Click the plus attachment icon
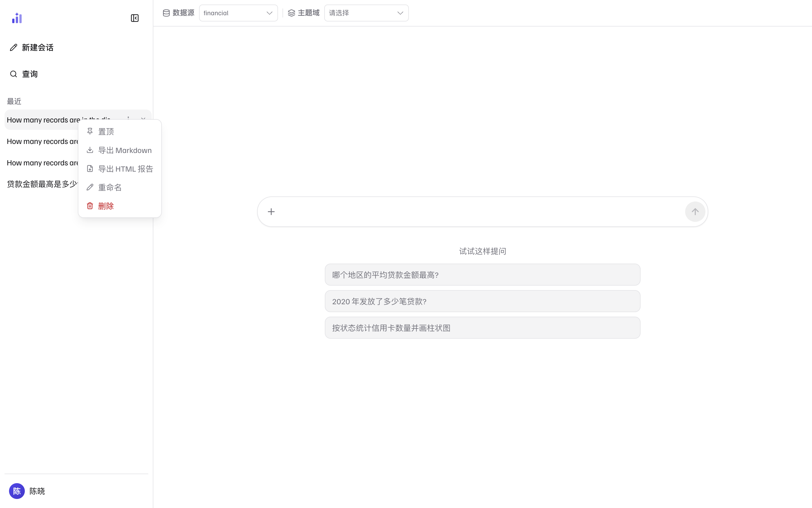This screenshot has width=812, height=508. click(x=271, y=212)
